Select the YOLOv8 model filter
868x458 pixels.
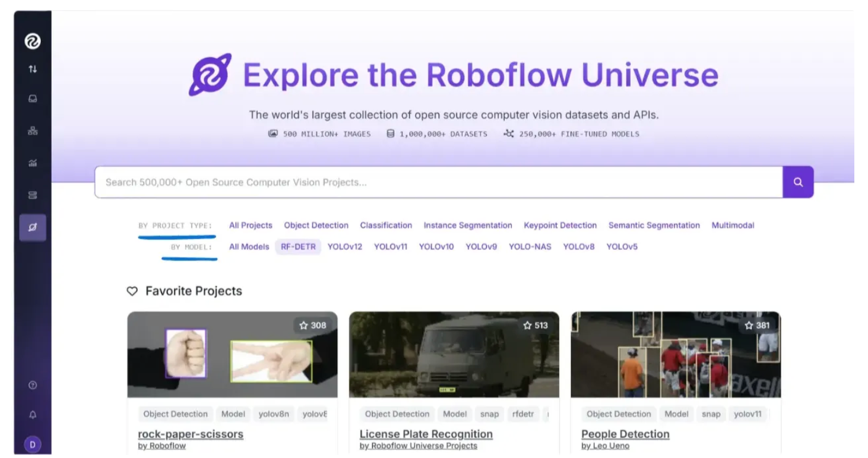(x=579, y=247)
